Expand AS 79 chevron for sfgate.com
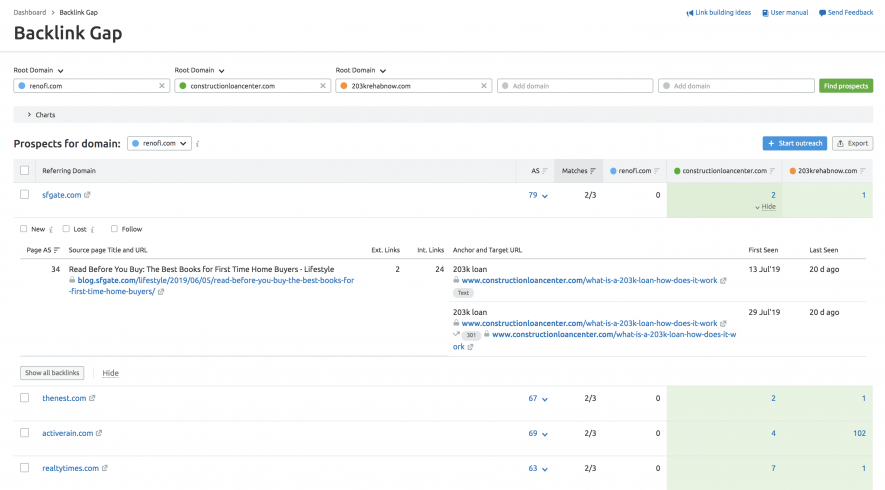 pos(545,196)
